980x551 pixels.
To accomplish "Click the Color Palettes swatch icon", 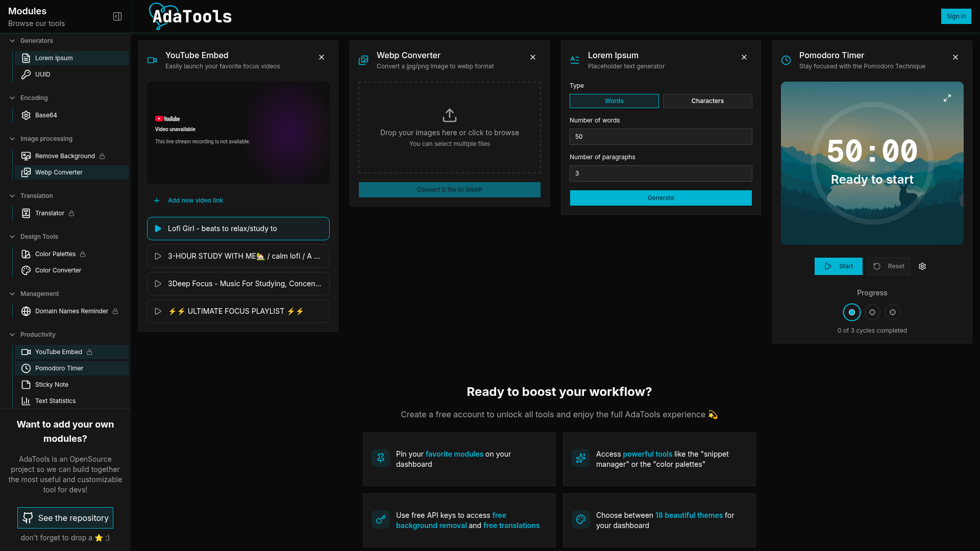I will [x=26, y=254].
